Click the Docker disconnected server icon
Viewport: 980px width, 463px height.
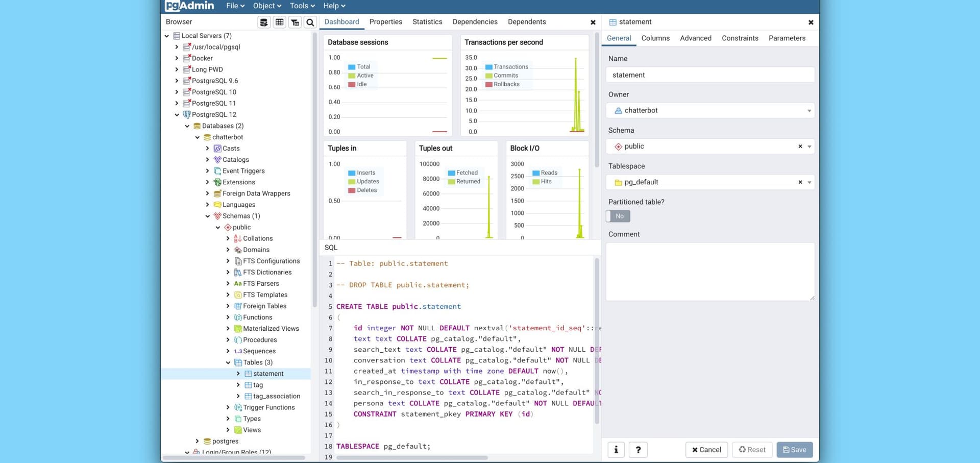coord(187,58)
